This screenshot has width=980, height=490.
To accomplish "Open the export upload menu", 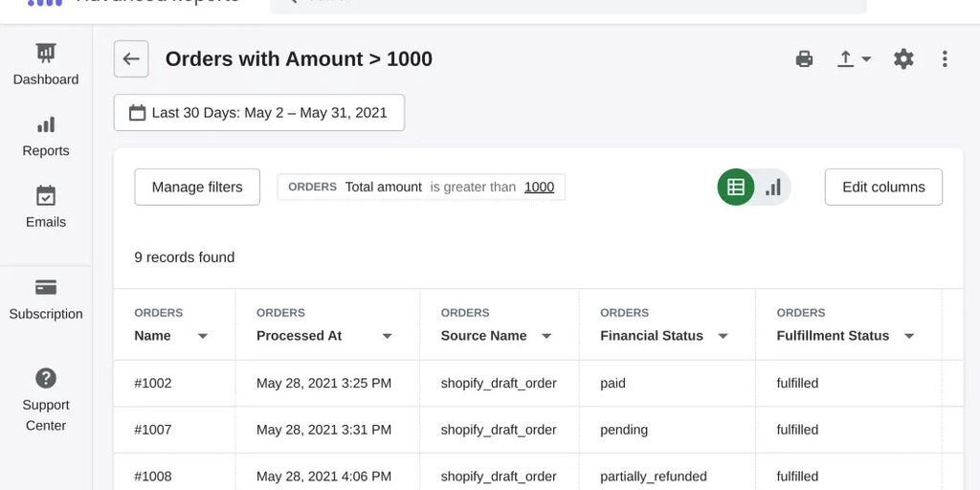I will 854,59.
